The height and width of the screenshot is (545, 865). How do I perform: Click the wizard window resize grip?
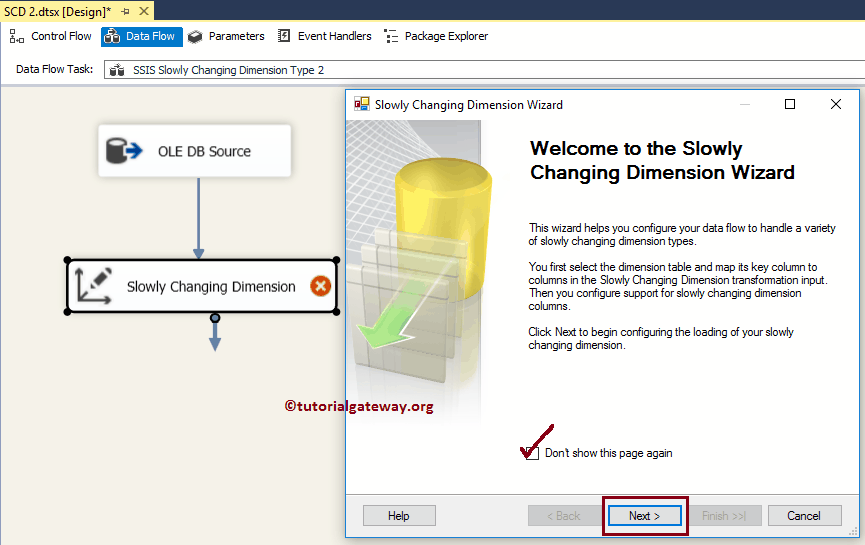click(853, 531)
